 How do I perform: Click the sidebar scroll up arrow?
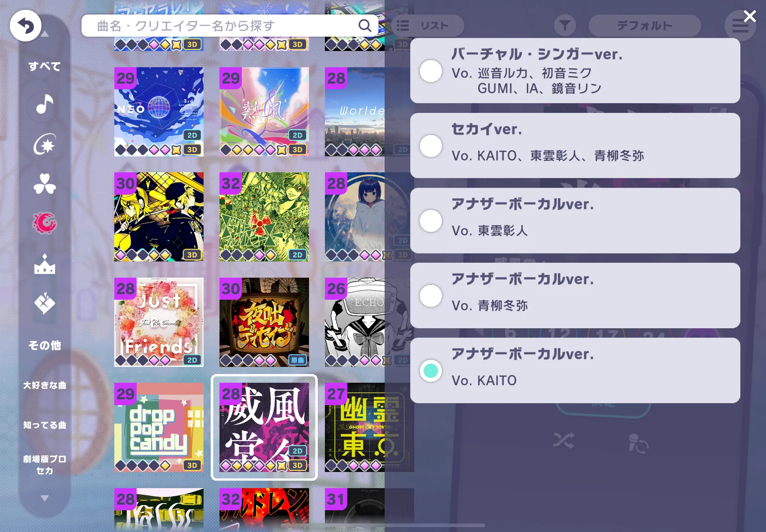pyautogui.click(x=44, y=34)
